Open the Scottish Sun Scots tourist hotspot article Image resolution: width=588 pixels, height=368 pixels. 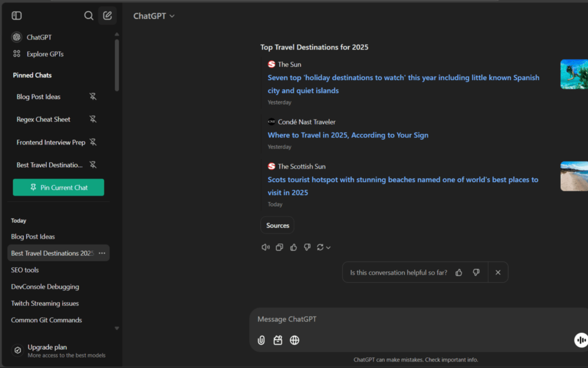pyautogui.click(x=403, y=186)
